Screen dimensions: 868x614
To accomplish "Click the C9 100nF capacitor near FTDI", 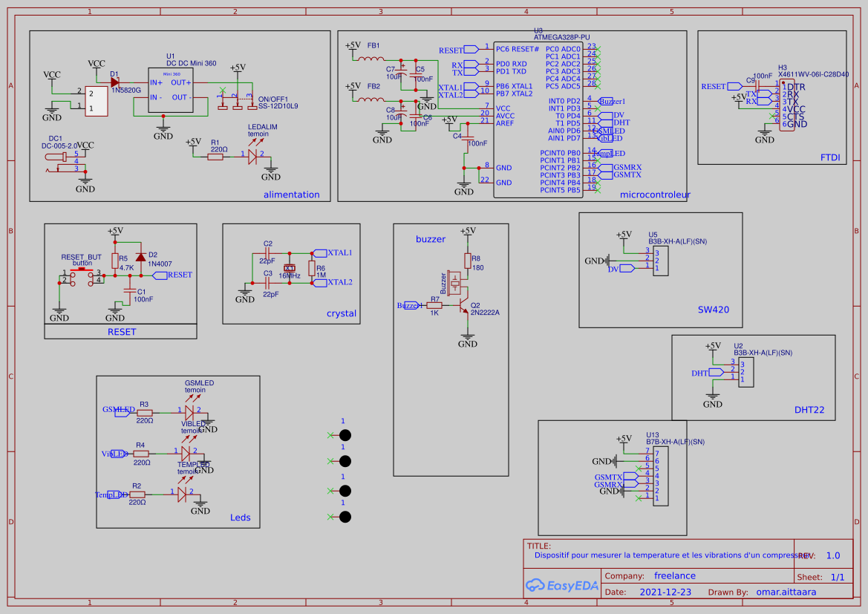I will coord(758,86).
